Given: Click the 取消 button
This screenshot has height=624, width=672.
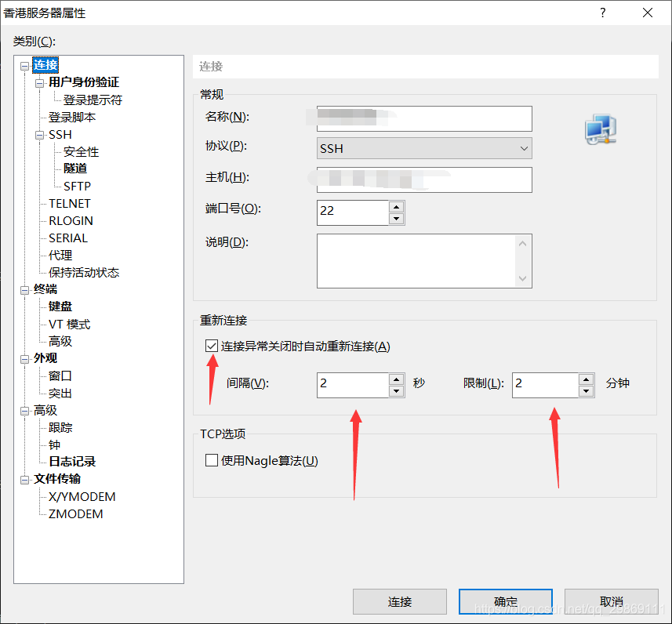Looking at the screenshot, I should pyautogui.click(x=611, y=602).
